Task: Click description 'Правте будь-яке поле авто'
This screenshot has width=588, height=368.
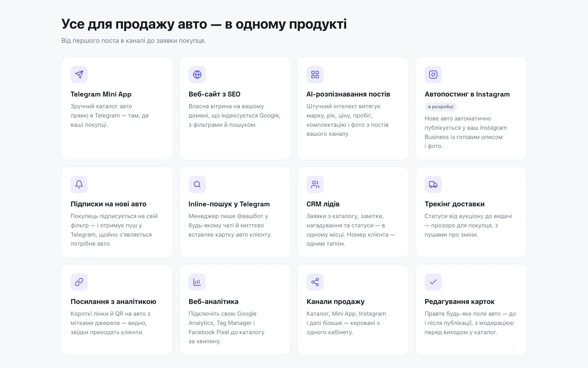Action: (x=470, y=323)
